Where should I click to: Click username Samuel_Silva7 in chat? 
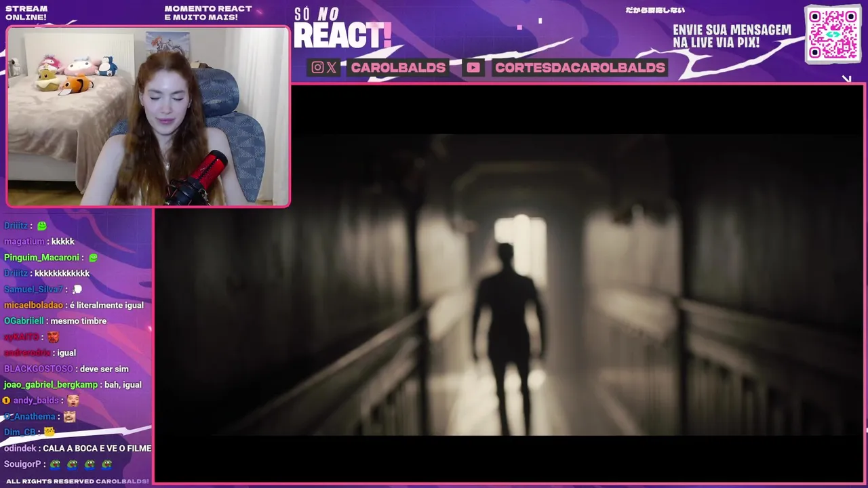click(33, 289)
